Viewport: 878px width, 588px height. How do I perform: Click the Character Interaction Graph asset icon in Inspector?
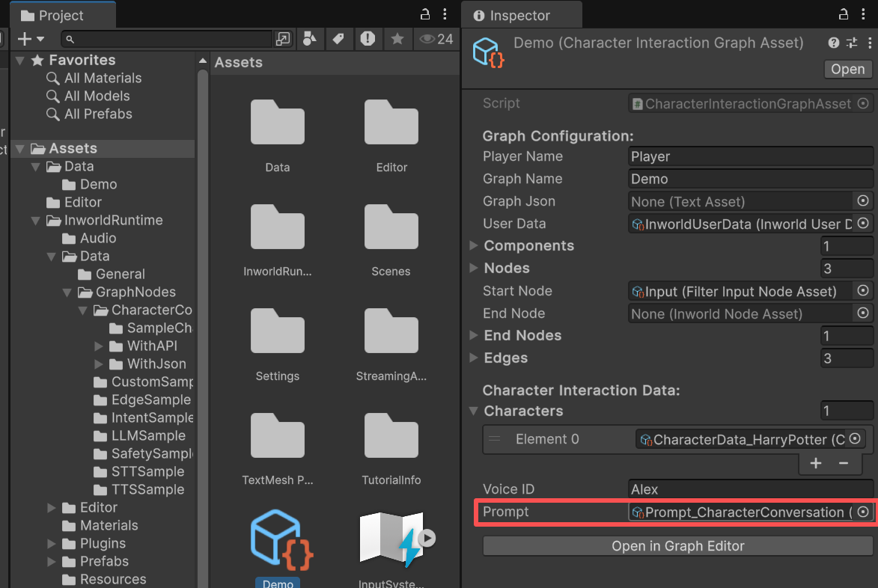[x=488, y=52]
